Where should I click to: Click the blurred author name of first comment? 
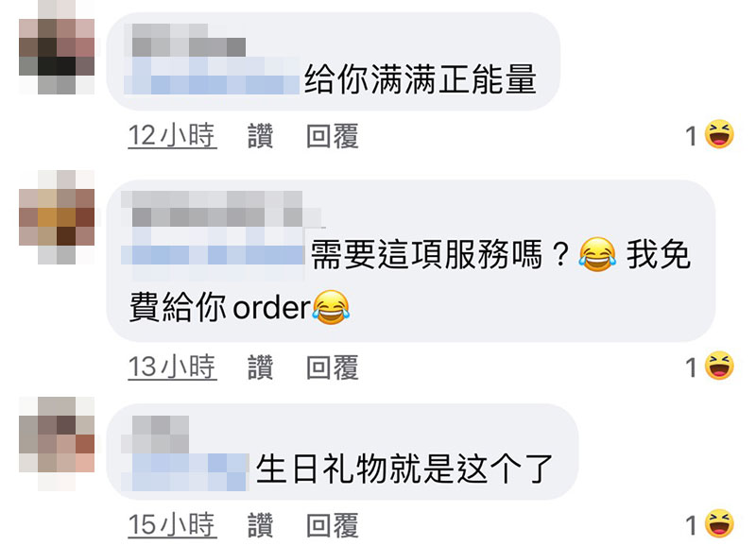[188, 40]
